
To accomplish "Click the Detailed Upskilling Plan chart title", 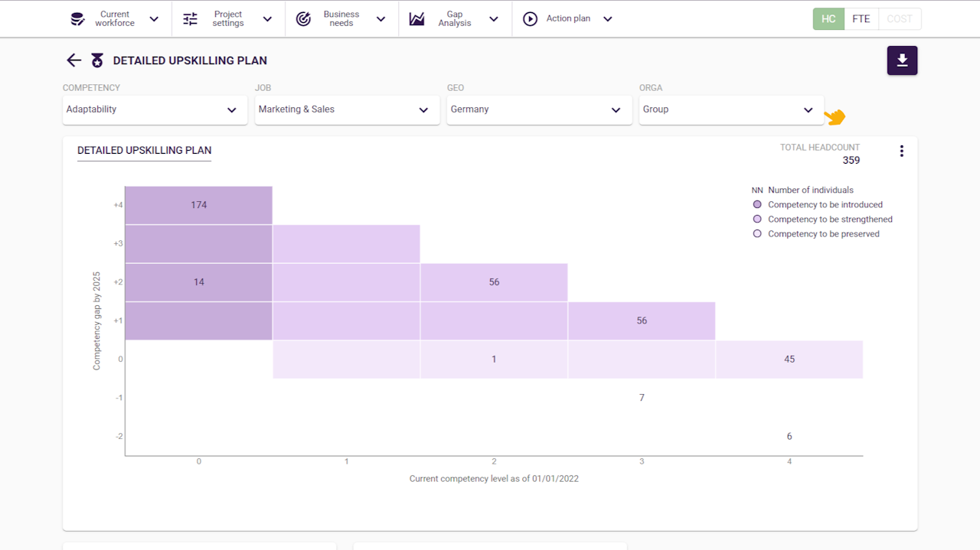I will point(144,151).
